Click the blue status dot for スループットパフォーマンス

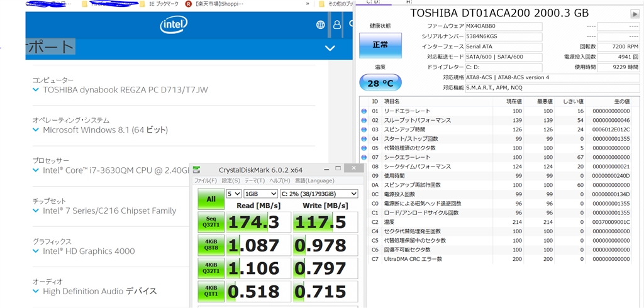pyautogui.click(x=364, y=120)
